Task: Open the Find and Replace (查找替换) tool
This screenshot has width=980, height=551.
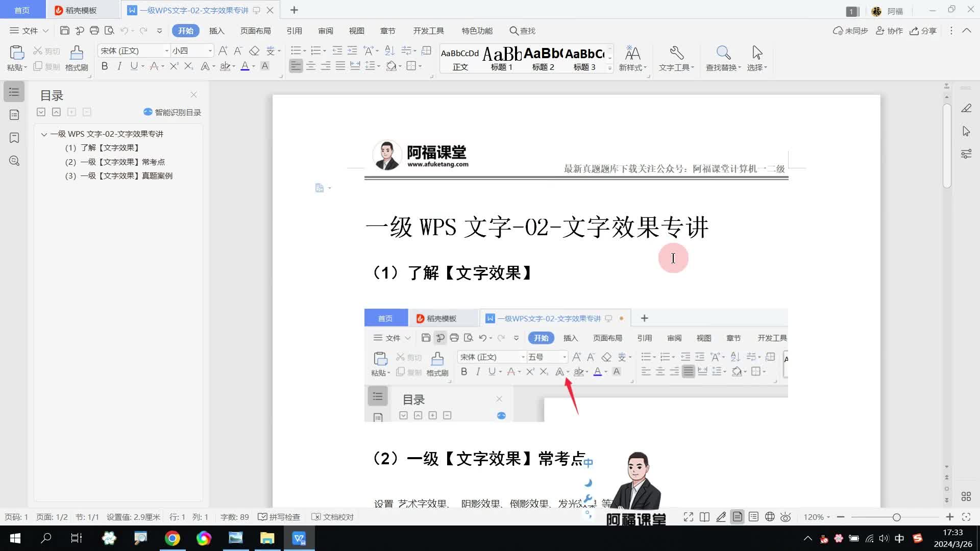Action: click(723, 53)
